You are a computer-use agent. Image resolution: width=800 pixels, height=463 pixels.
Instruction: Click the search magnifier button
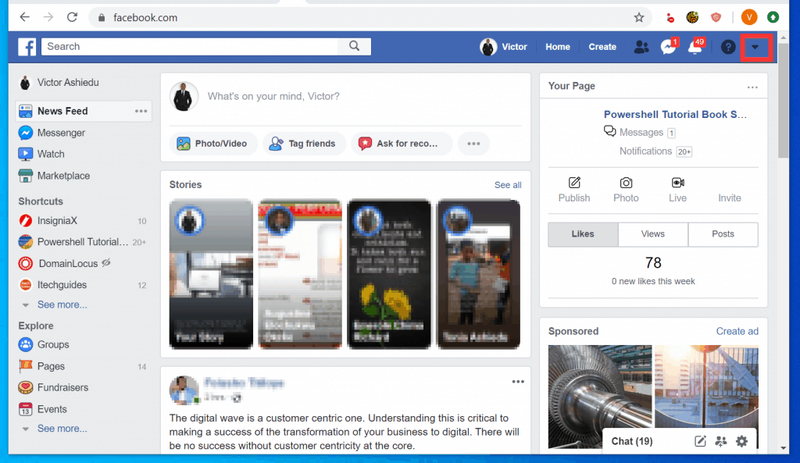coord(354,46)
